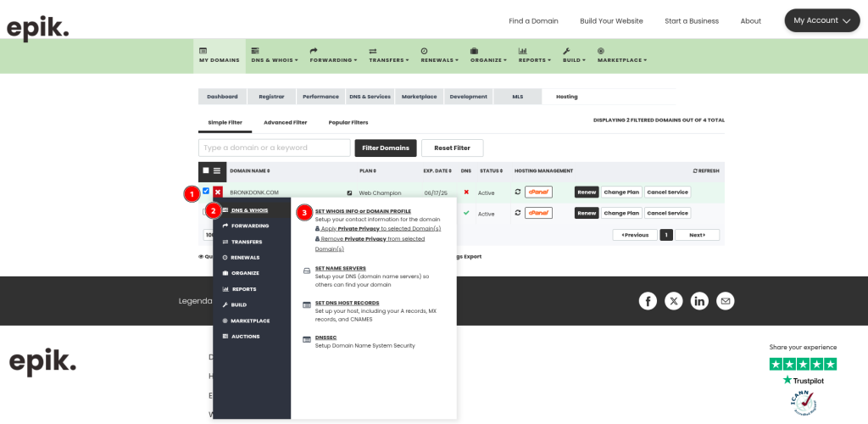The height and width of the screenshot is (424, 868).
Task: Switch to the Registrar tab
Action: pos(271,97)
